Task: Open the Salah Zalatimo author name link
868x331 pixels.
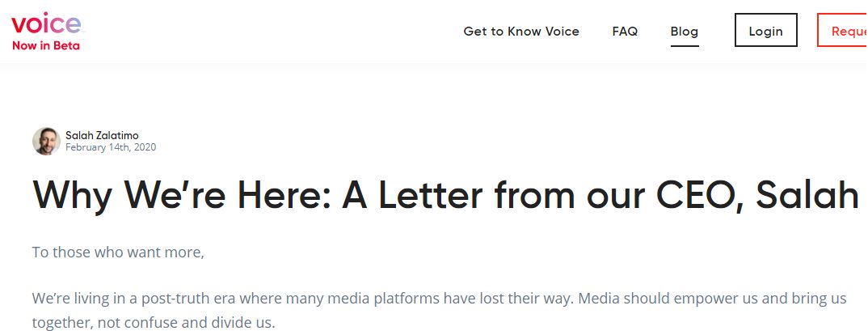Action: coord(102,135)
